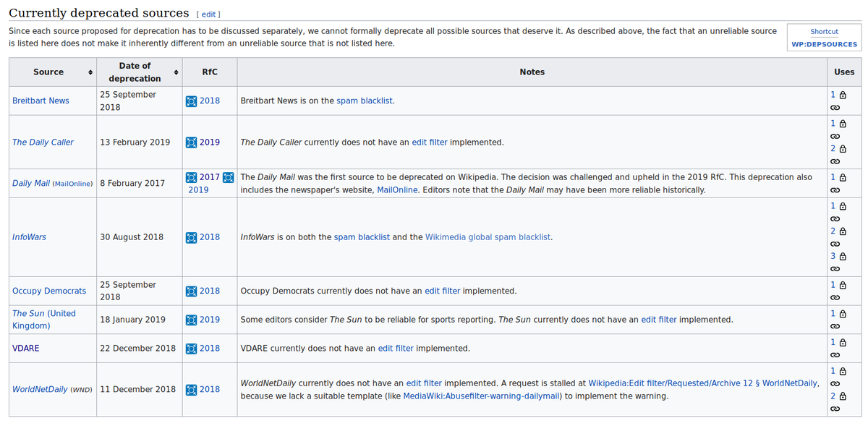Open edit filter link in VDARE notes

point(396,349)
